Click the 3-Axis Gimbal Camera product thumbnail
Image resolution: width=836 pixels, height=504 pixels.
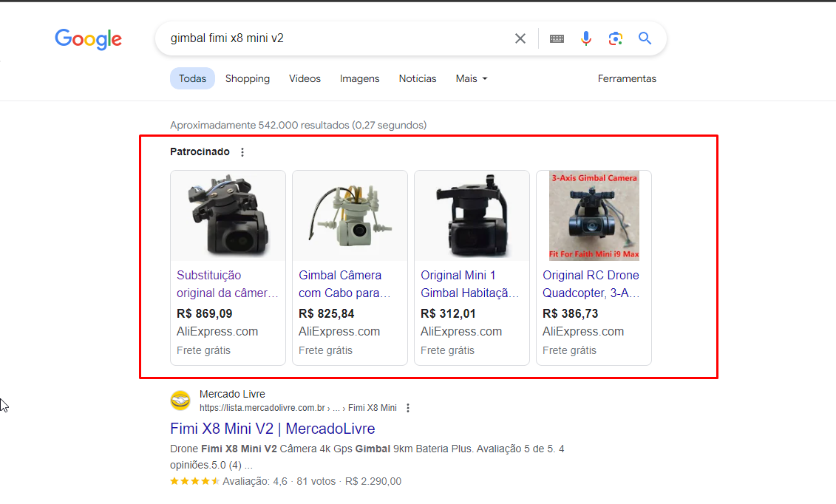pyautogui.click(x=593, y=215)
